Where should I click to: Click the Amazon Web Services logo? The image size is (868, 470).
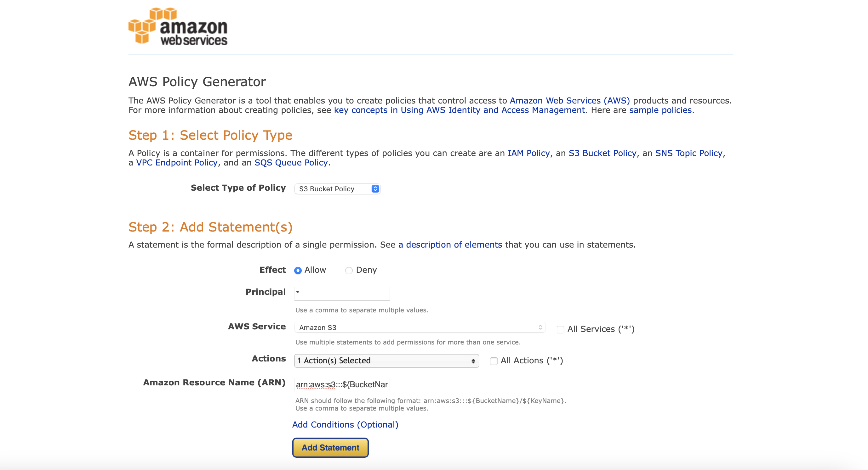178,26
